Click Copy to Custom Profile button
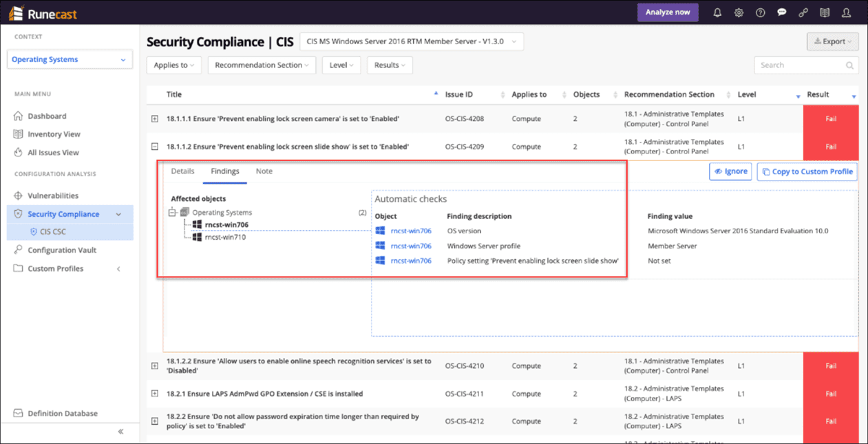Screen dimensions: 868x444 pyautogui.click(x=807, y=171)
